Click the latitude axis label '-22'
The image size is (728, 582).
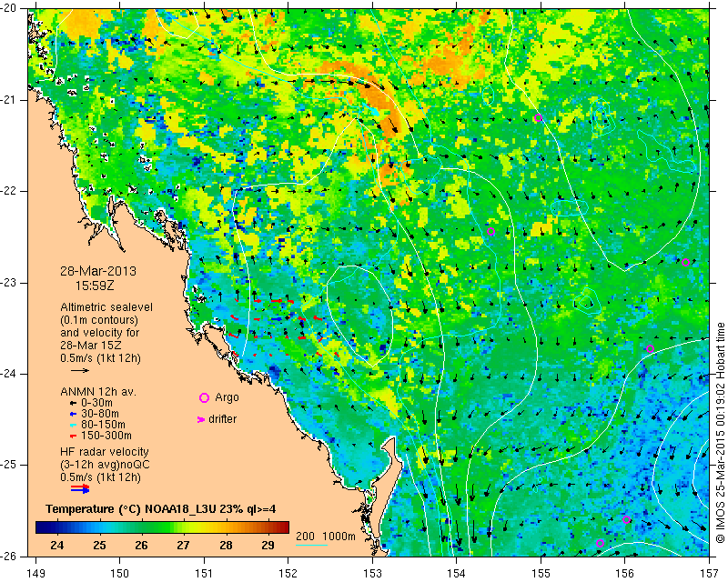[10, 191]
